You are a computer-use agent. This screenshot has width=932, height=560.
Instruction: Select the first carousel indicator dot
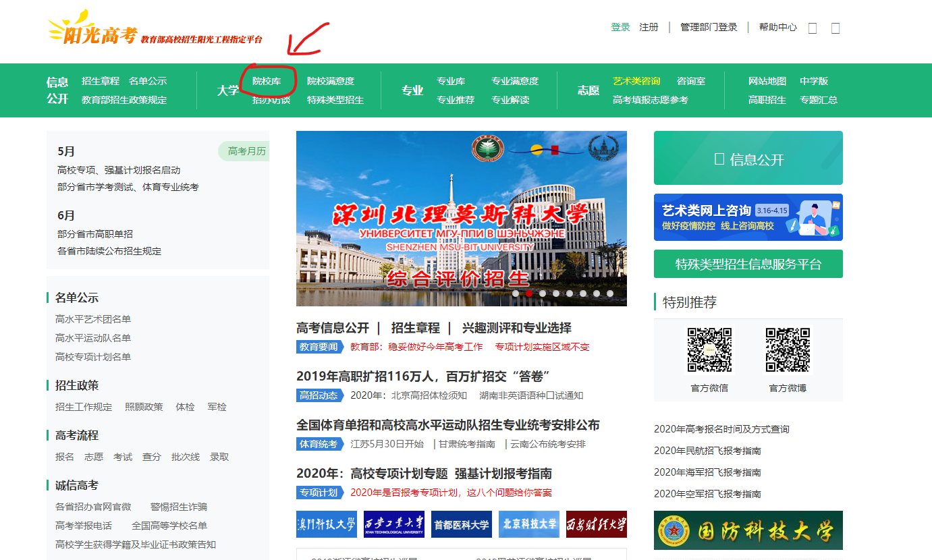[x=516, y=293]
